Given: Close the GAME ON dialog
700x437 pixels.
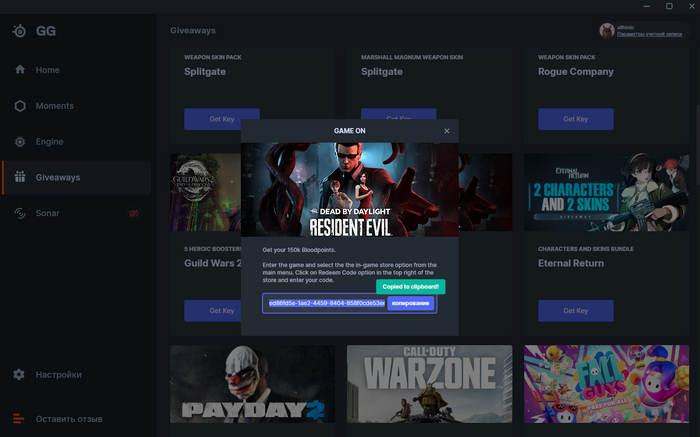Looking at the screenshot, I should (x=446, y=131).
